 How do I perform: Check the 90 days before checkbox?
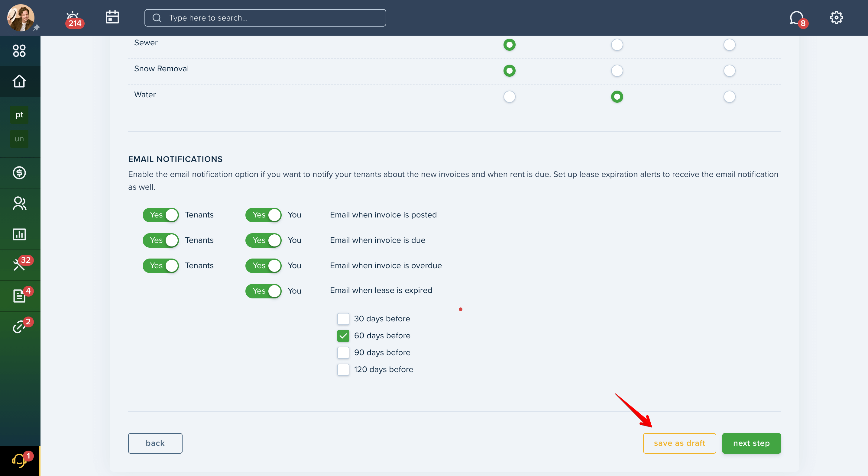coord(343,352)
